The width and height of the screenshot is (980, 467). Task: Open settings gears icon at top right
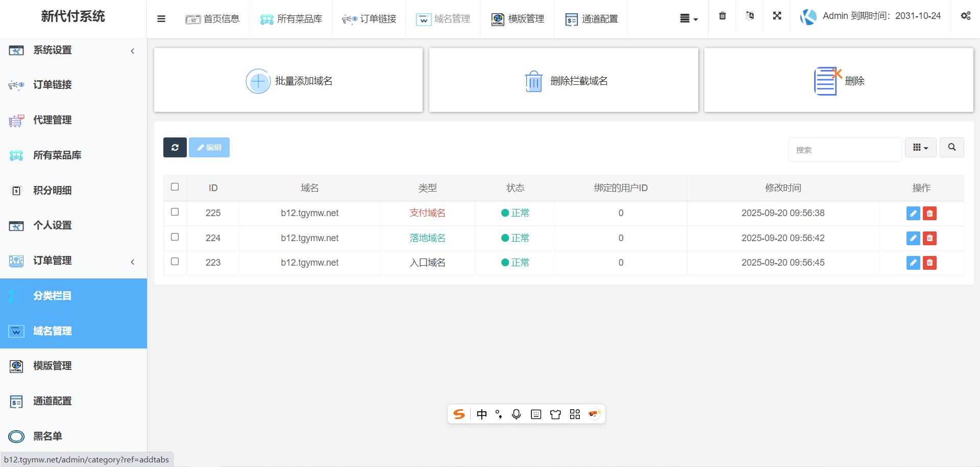tap(965, 16)
